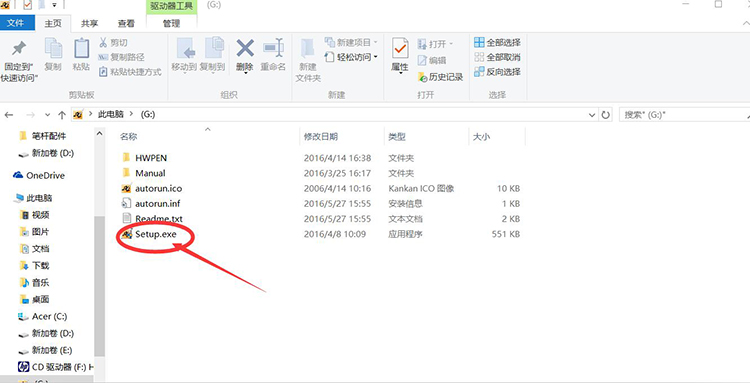The height and width of the screenshot is (383, 750).
Task: Expand the recent locations arrow
Action: 47,115
